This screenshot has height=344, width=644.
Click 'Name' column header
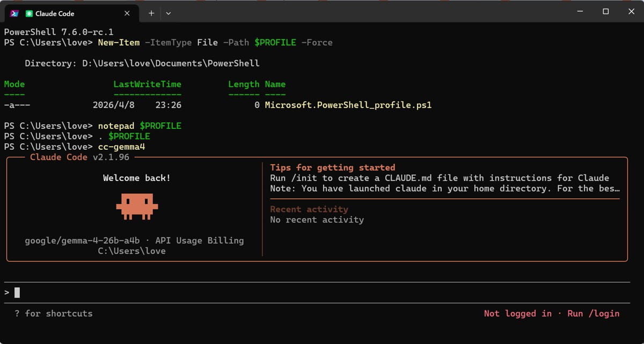click(275, 84)
